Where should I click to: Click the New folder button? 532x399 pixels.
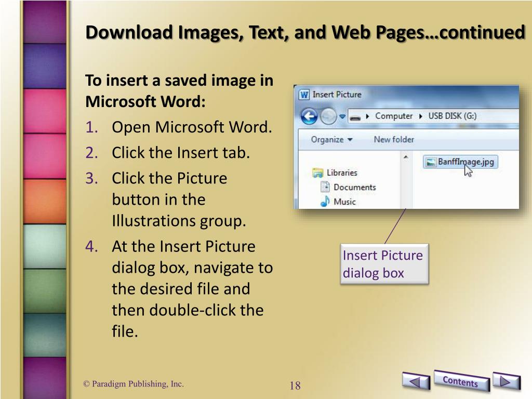click(x=394, y=139)
